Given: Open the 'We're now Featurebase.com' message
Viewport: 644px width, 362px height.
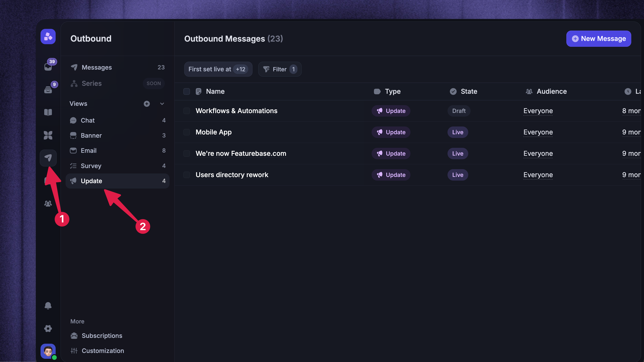Looking at the screenshot, I should pos(241,153).
